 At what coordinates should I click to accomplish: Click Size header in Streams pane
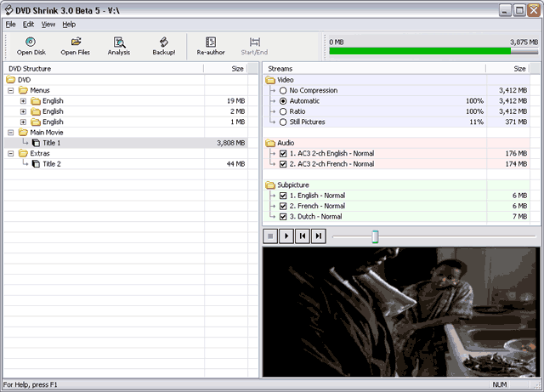507,68
